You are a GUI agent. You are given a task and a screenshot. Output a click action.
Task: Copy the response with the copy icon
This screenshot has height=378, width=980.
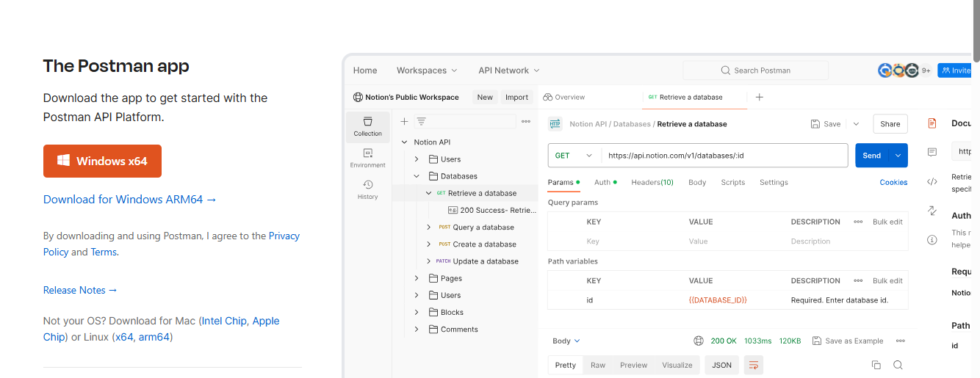pyautogui.click(x=876, y=365)
